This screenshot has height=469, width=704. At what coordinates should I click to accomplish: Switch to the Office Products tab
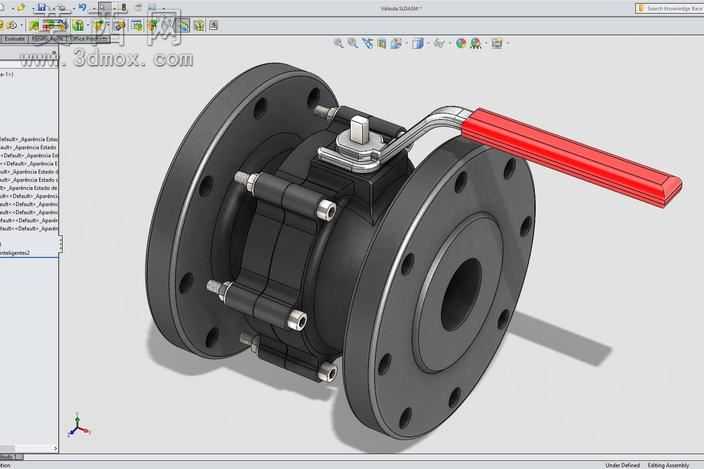[x=88, y=39]
